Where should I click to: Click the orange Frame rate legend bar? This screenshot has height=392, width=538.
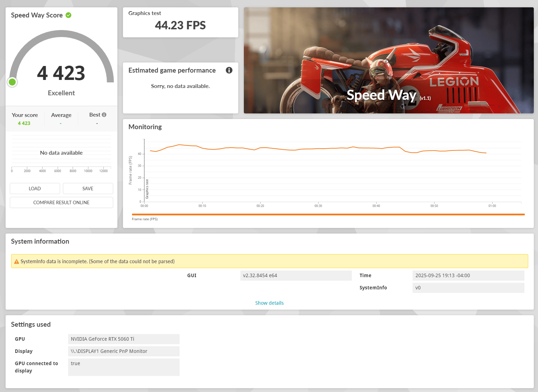(328, 214)
